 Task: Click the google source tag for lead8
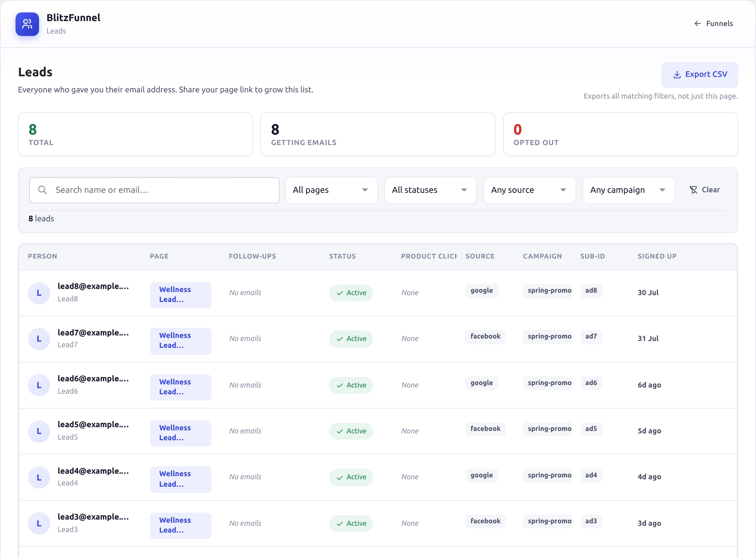pyautogui.click(x=481, y=290)
